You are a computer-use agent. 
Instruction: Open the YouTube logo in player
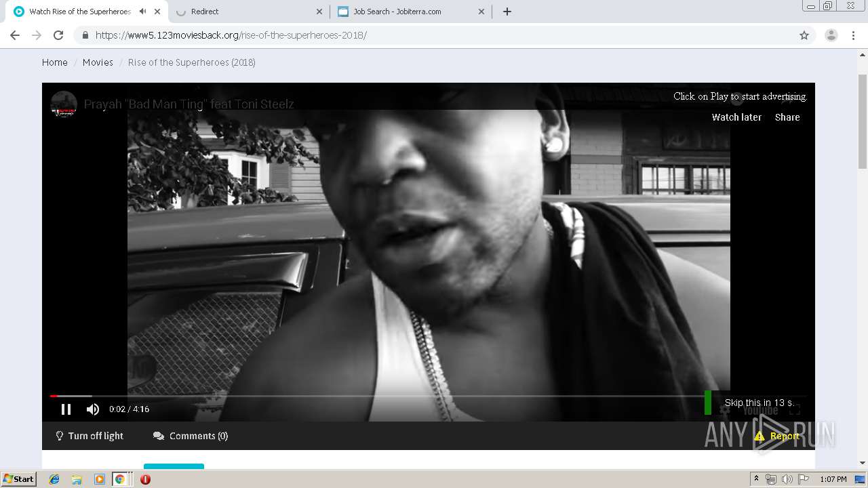click(759, 411)
